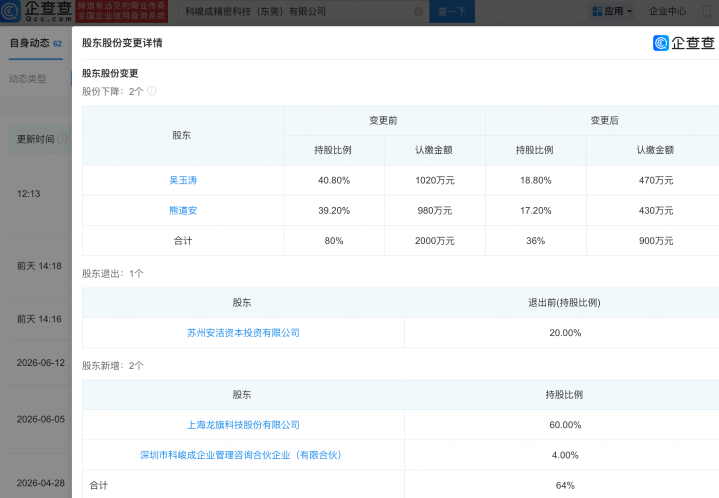The height and width of the screenshot is (498, 719).
Task: Open shareholder 熊道安 link
Action: pos(183,210)
